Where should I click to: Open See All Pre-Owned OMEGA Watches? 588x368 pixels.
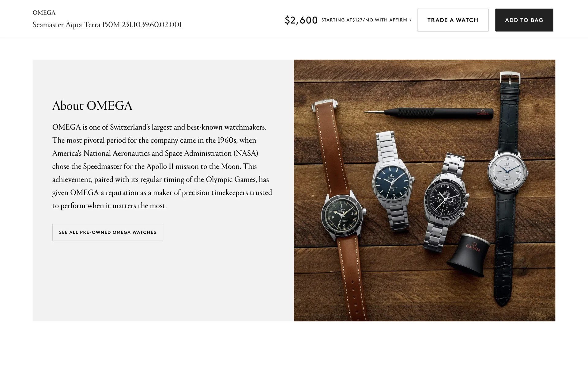pyautogui.click(x=107, y=232)
